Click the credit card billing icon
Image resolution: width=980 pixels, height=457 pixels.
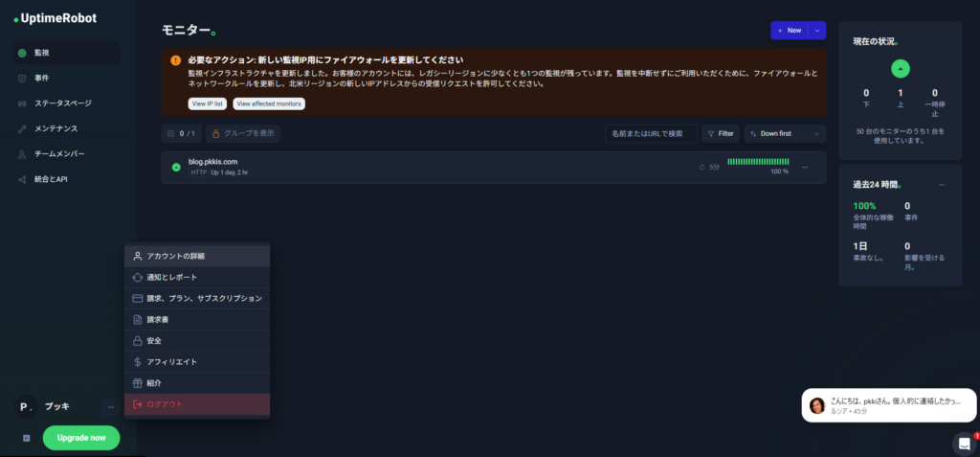click(x=138, y=299)
